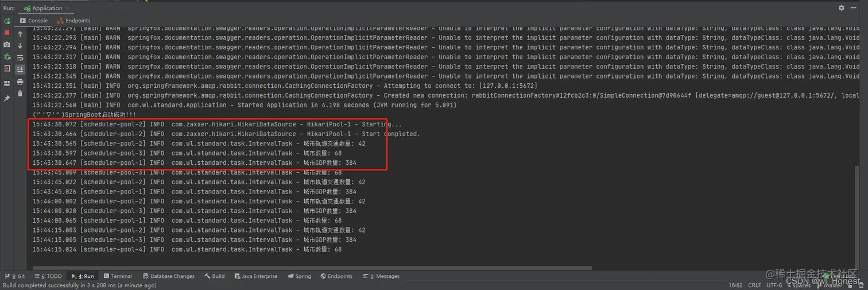Click the 15:44:15.024 scheduler-pool-4 log line
Viewport: 868px width, 290px height.
187,250
